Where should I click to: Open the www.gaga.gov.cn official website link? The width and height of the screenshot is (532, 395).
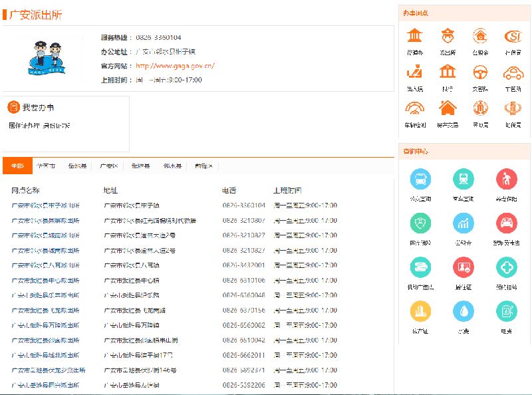point(175,66)
